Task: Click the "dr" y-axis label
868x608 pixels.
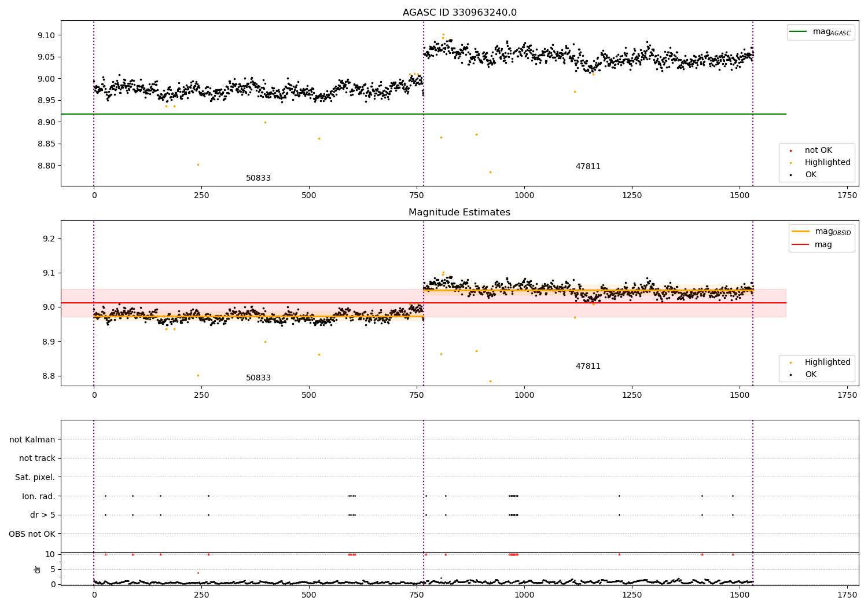Action: (38, 569)
